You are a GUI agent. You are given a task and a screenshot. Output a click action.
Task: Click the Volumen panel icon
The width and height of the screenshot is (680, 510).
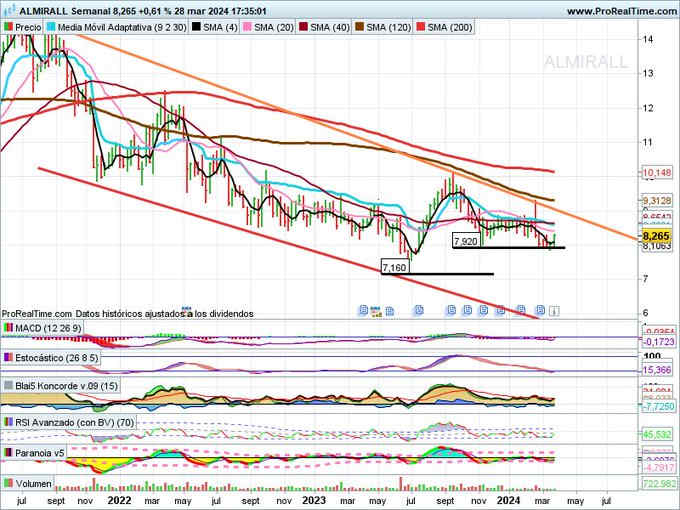click(8, 483)
